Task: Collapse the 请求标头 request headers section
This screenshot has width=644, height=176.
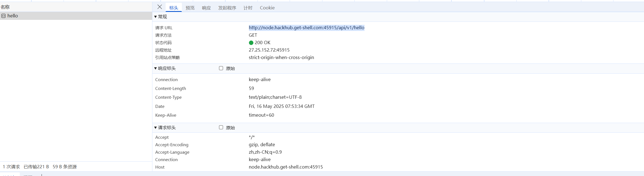Action: 155,128
